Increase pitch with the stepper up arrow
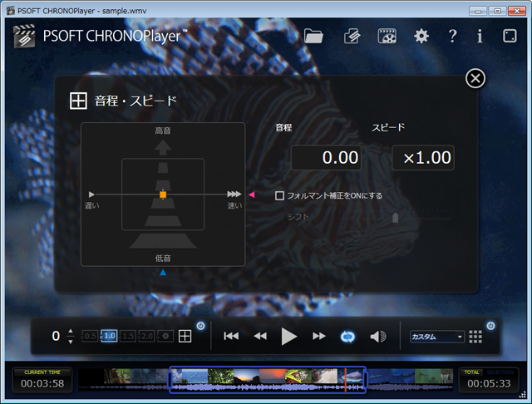The image size is (532, 404). [71, 331]
